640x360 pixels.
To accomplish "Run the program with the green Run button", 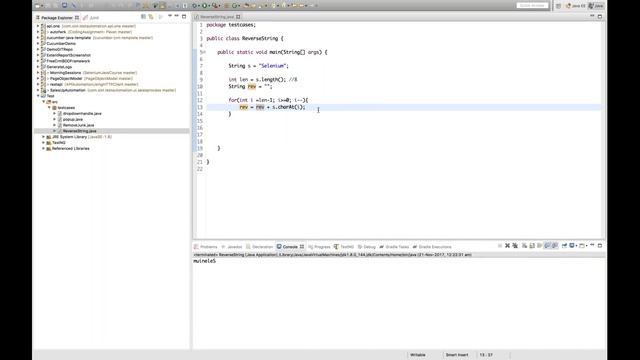I will pos(204,6).
